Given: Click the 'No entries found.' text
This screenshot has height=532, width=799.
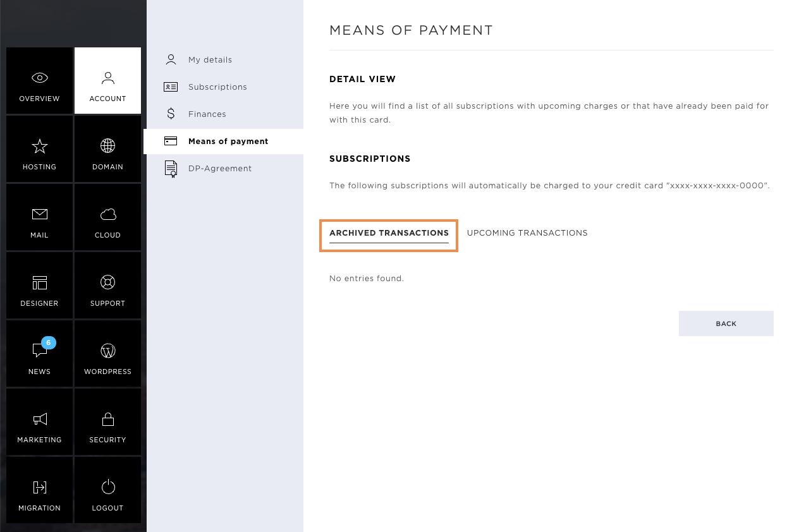Looking at the screenshot, I should (367, 279).
